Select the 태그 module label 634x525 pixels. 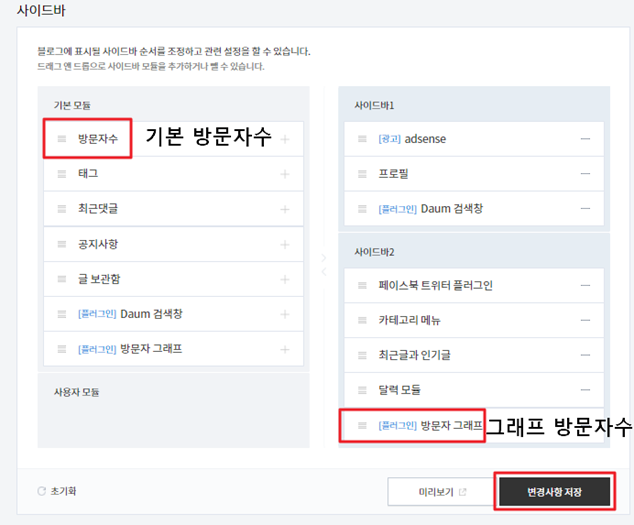coord(88,174)
